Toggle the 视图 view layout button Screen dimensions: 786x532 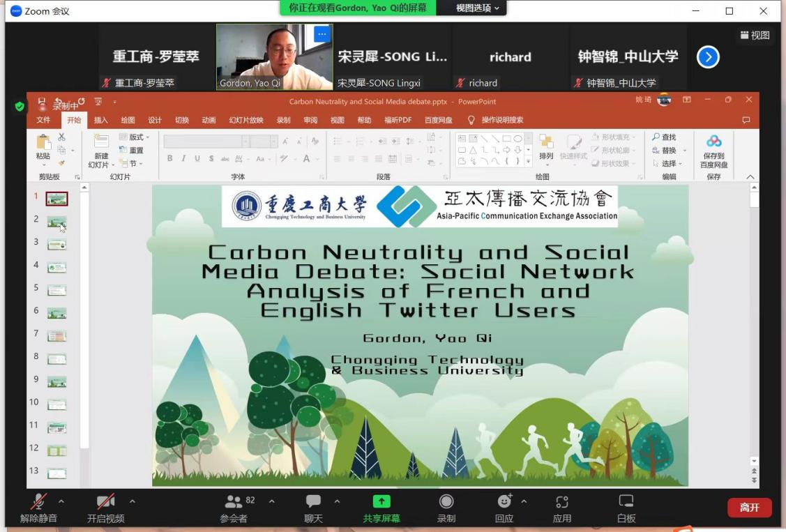[x=755, y=36]
